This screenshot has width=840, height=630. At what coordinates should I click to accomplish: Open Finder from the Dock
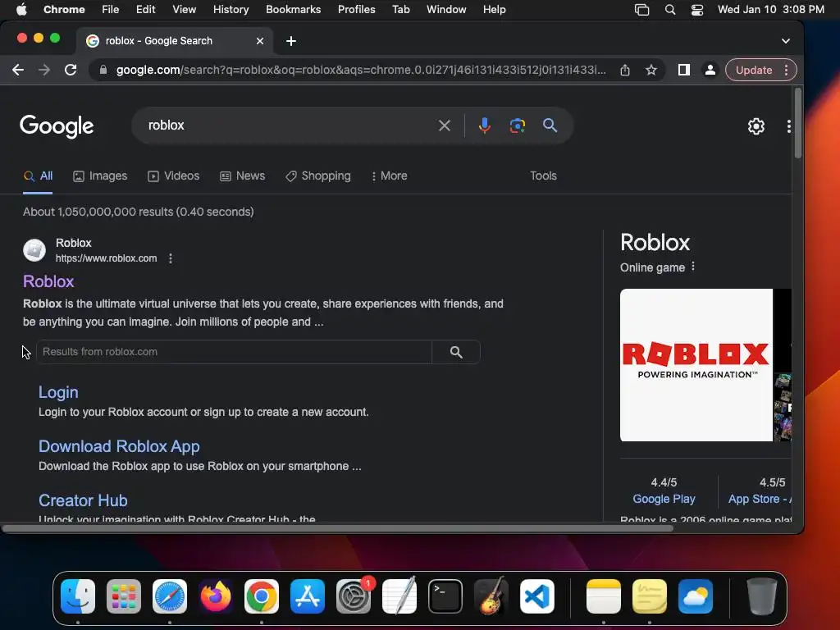click(78, 596)
